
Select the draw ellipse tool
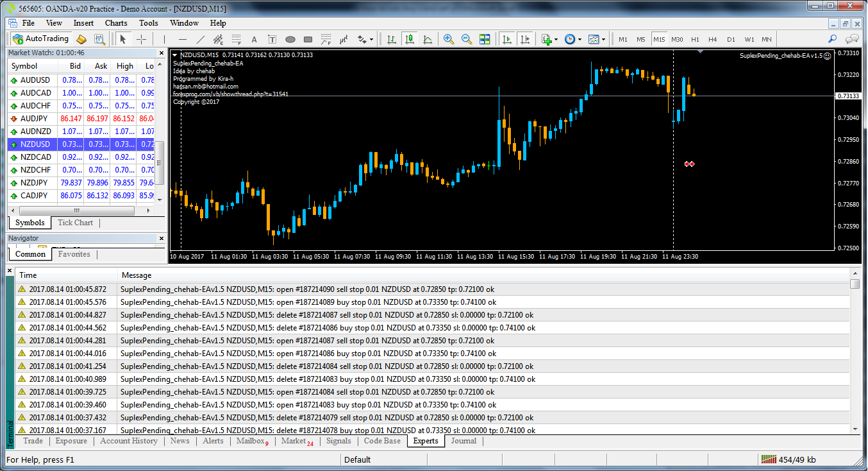(290, 39)
